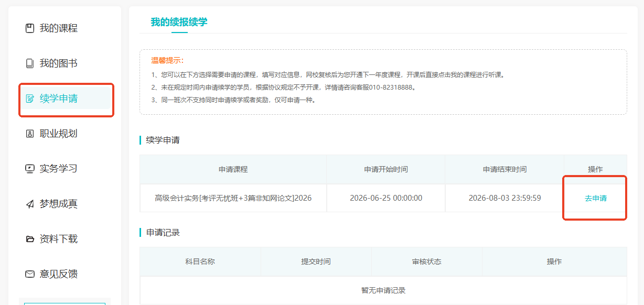Go to 职业规划 section
This screenshot has width=644, height=305.
click(59, 134)
